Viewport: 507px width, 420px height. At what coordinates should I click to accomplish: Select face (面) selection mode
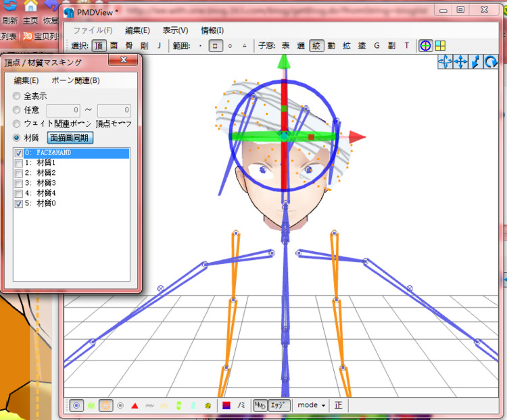[x=114, y=45]
